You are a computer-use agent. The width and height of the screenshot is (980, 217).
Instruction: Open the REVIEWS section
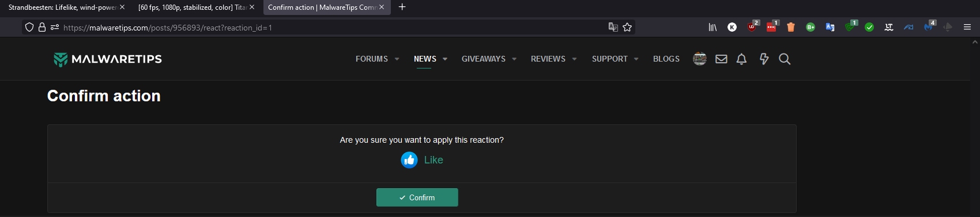pos(548,59)
